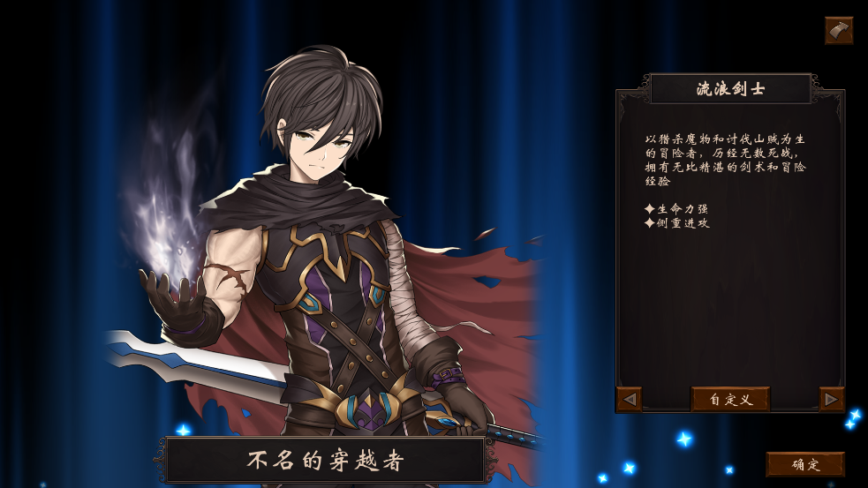Select the 侧重进攻 trait entry
The image size is (868, 488).
(x=677, y=223)
